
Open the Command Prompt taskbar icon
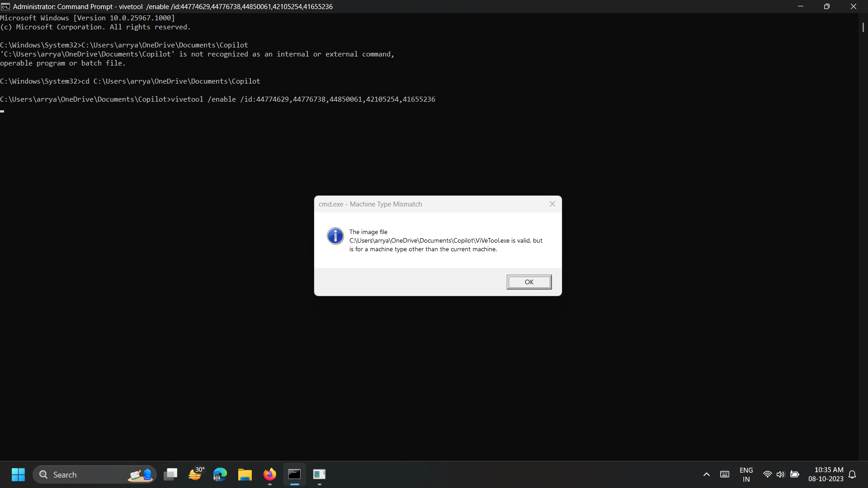click(x=294, y=474)
